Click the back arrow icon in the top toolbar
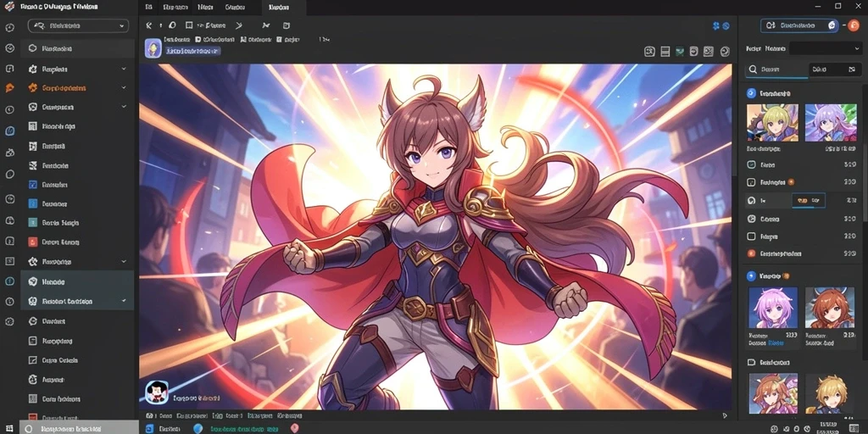 [x=148, y=25]
